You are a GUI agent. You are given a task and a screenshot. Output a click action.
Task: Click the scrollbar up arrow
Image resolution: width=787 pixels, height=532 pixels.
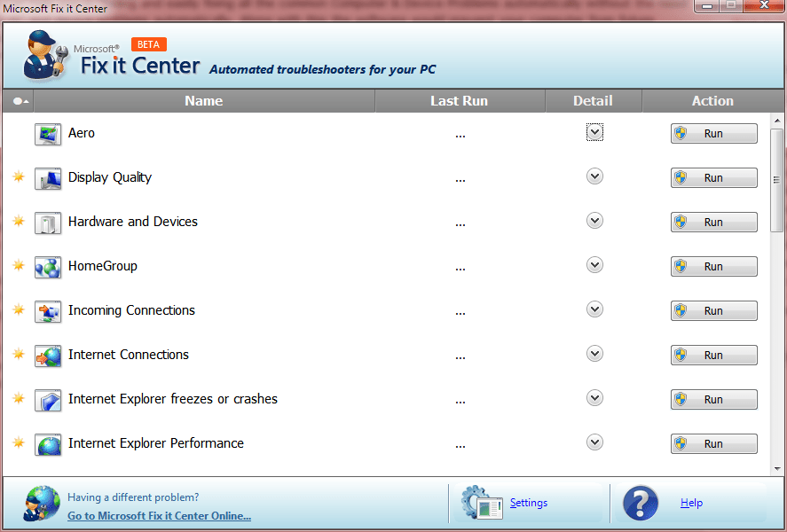click(777, 121)
